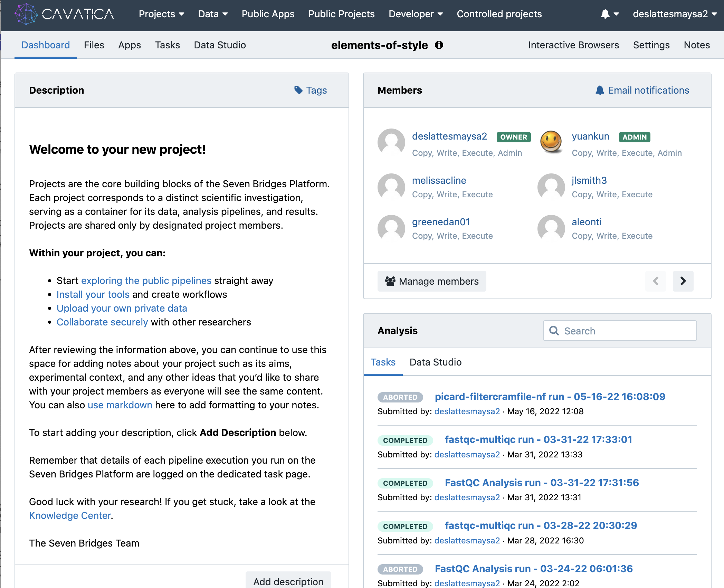Click the Tags label icon
Viewport: 724px width, 588px height.
(298, 90)
